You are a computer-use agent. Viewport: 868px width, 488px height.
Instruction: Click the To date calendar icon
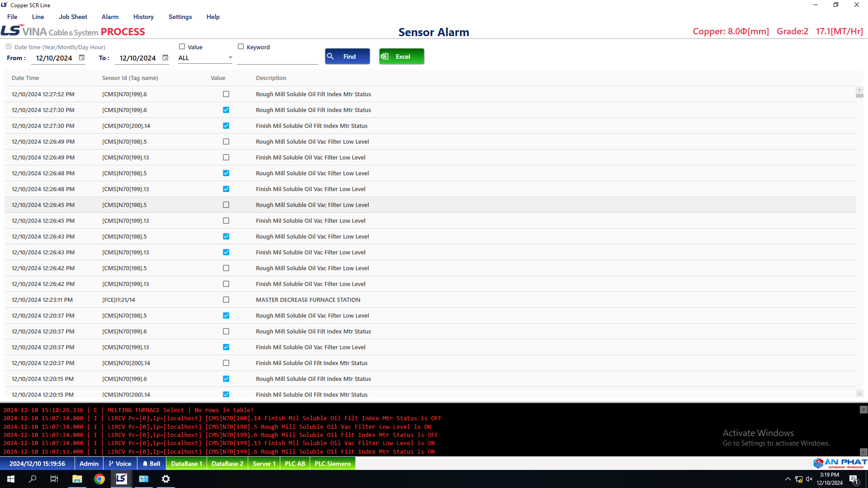pos(165,57)
